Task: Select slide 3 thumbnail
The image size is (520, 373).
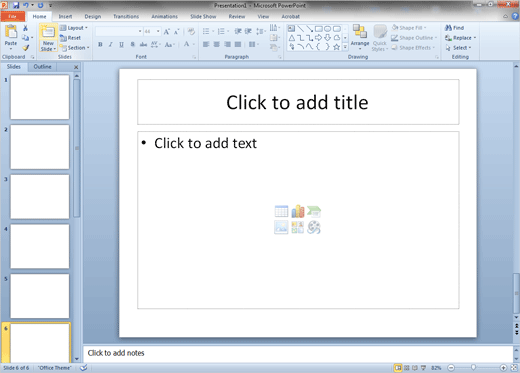Action: pyautogui.click(x=40, y=197)
